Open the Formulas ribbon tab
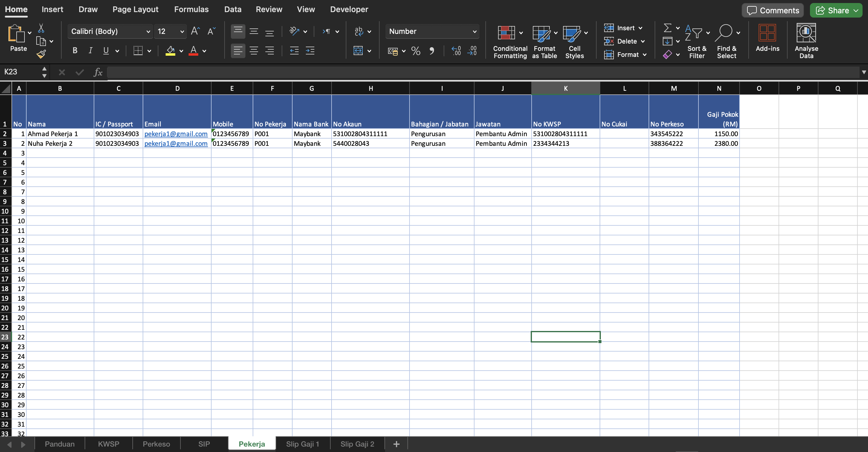 [x=191, y=9]
